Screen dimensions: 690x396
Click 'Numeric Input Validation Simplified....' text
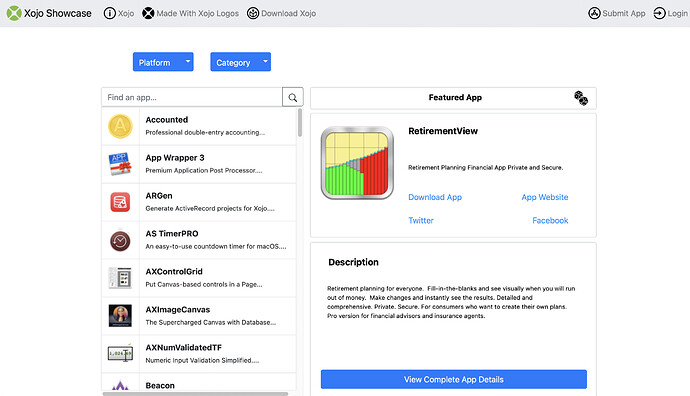tap(202, 360)
